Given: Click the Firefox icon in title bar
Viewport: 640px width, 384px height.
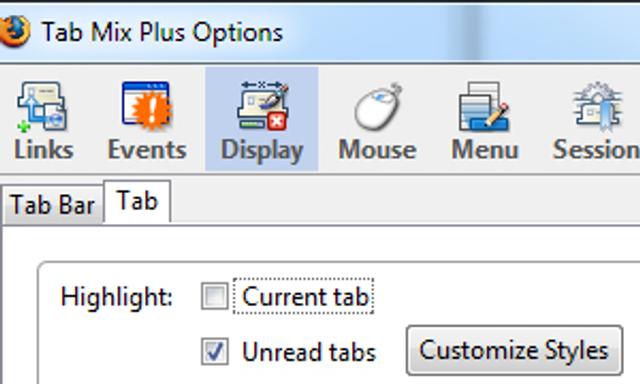Looking at the screenshot, I should tap(15, 31).
